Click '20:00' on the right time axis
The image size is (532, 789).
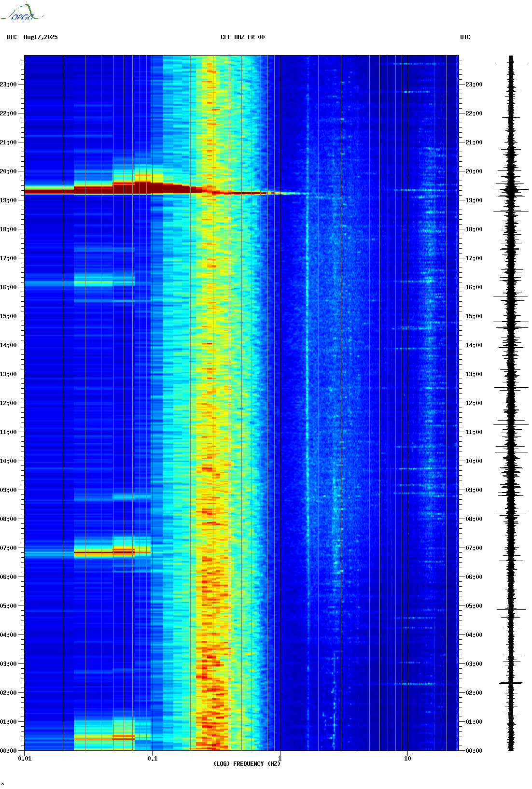(474, 171)
